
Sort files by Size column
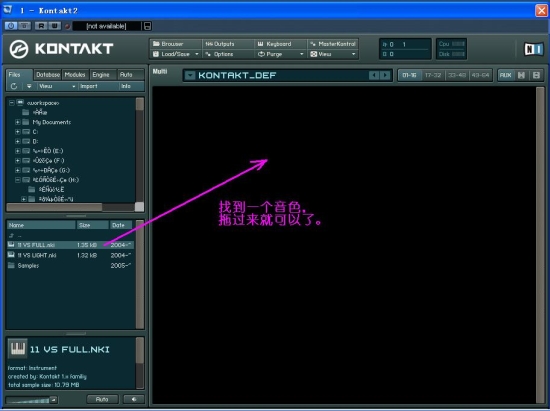click(93, 225)
